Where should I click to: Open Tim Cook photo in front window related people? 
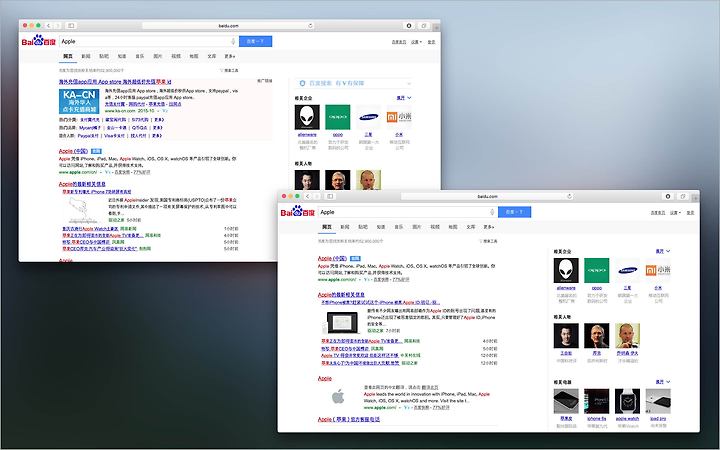(596, 336)
